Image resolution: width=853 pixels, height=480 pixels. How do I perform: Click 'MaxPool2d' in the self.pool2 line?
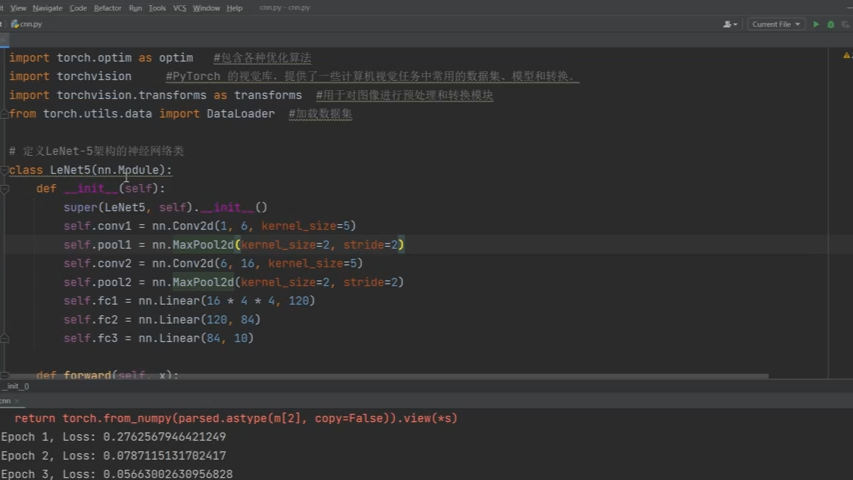pos(203,282)
